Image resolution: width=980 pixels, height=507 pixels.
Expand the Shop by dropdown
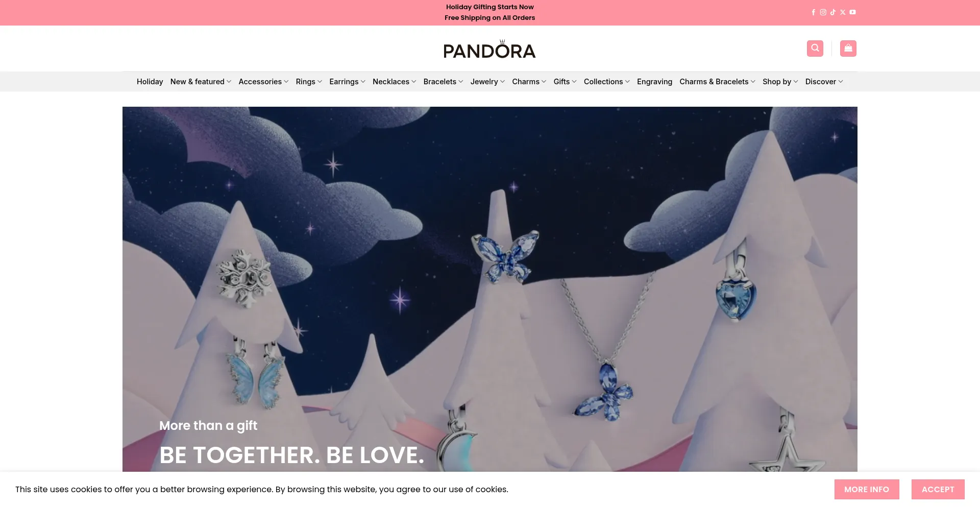point(780,82)
